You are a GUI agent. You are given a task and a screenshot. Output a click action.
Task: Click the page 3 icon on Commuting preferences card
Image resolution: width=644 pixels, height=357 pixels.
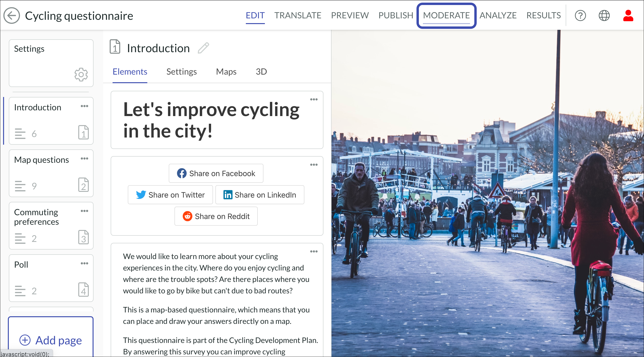point(83,237)
